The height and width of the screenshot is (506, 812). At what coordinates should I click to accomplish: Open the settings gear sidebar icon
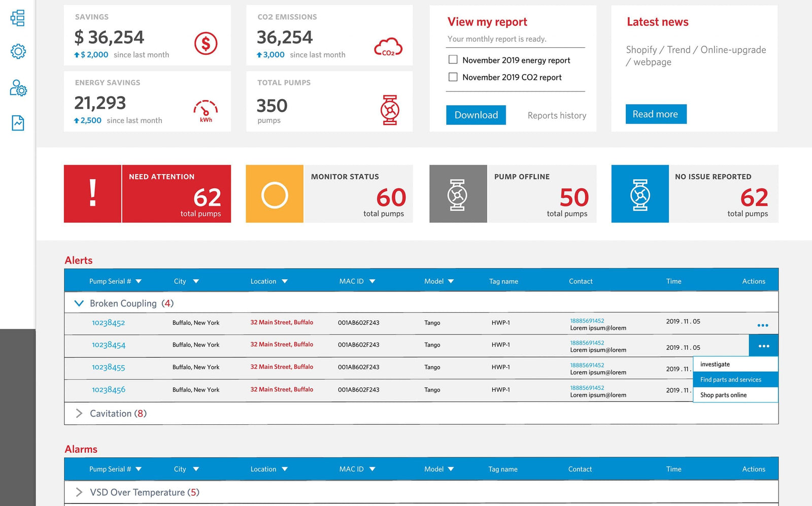click(18, 51)
